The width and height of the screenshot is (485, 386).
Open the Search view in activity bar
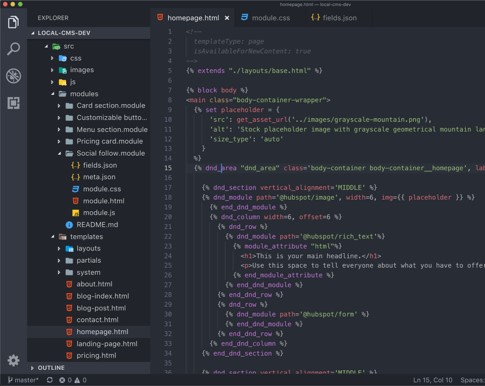pos(13,49)
